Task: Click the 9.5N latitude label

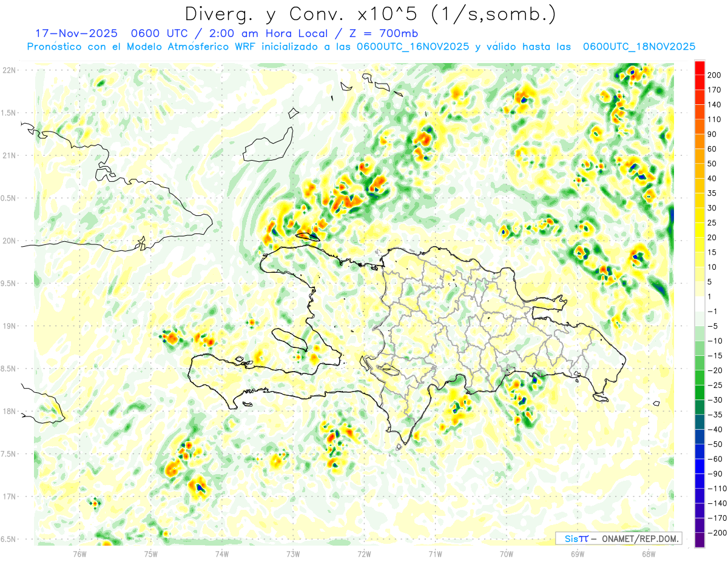Action: click(8, 283)
